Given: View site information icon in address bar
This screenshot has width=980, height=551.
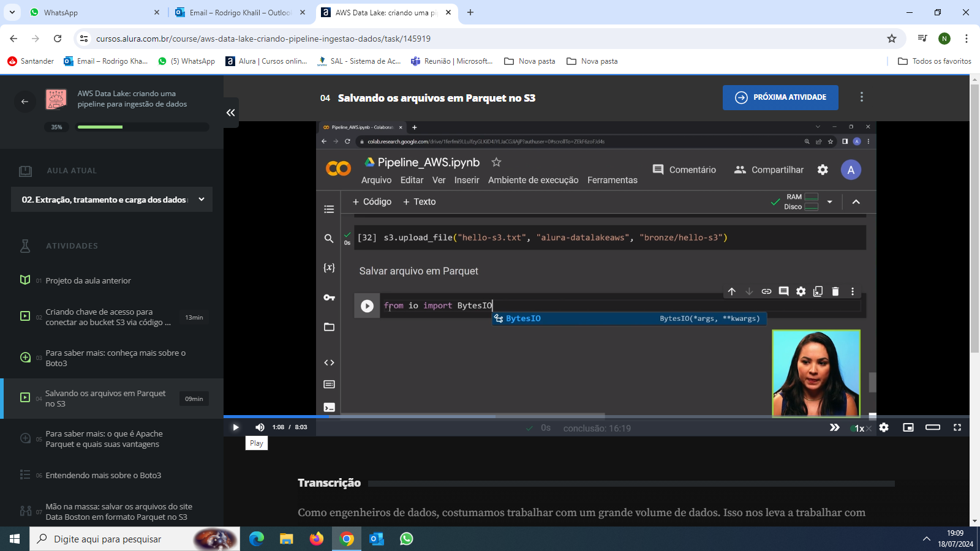Looking at the screenshot, I should coord(84,39).
